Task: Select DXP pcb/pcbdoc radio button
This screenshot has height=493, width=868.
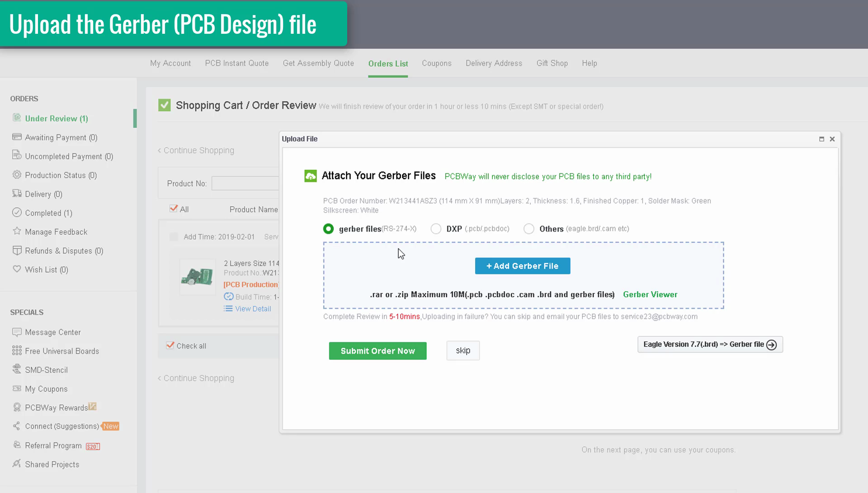Action: click(436, 228)
